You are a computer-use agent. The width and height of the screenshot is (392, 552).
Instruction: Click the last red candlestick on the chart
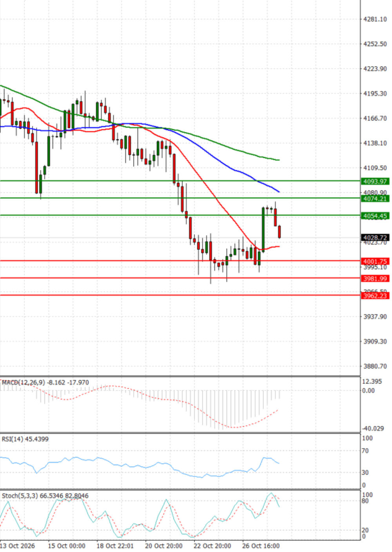click(x=279, y=232)
